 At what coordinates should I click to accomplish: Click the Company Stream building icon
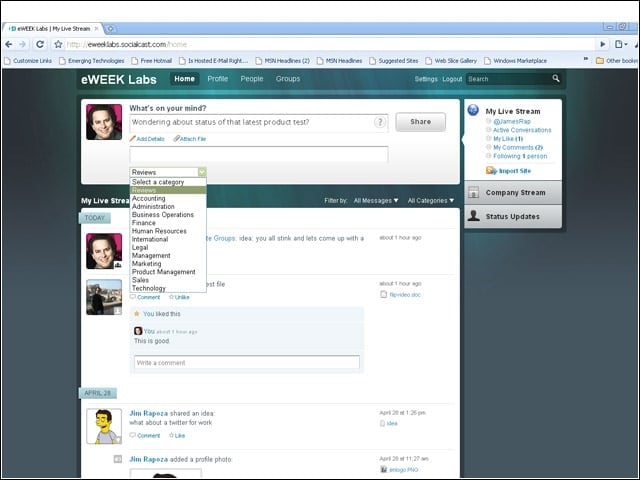(x=473, y=192)
